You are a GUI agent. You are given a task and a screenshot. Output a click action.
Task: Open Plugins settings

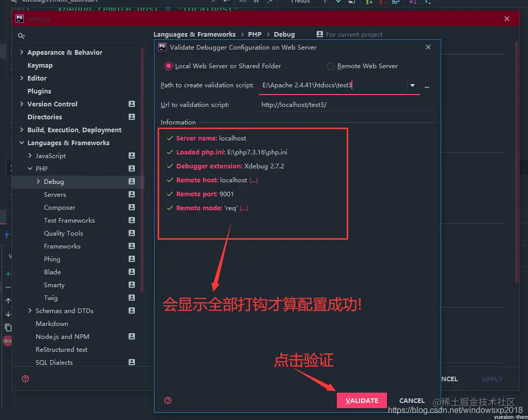(x=39, y=91)
